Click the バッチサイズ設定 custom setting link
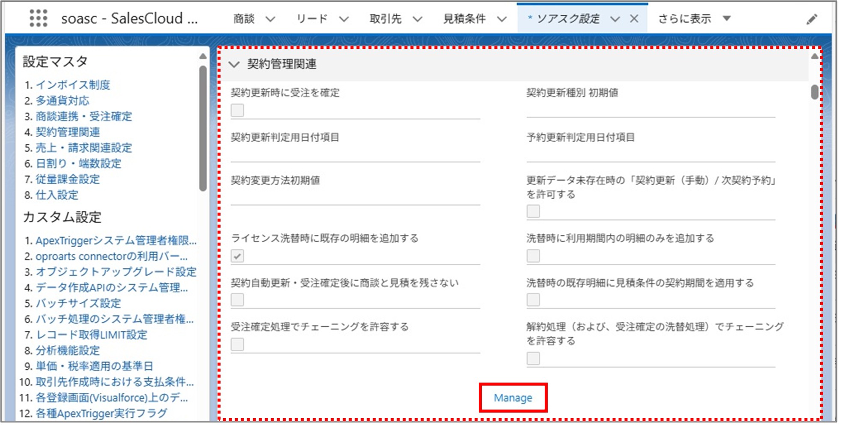The image size is (868, 425). pos(78,304)
